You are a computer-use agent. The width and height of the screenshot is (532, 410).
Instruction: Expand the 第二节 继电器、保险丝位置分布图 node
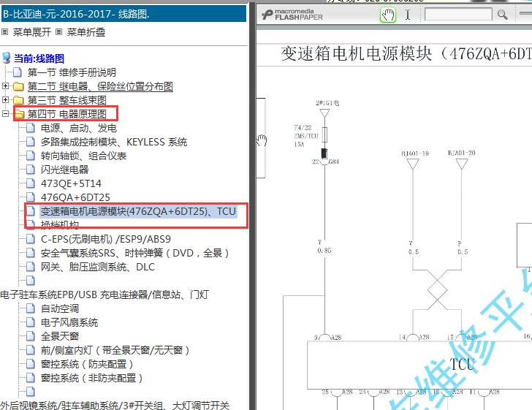pyautogui.click(x=5, y=86)
